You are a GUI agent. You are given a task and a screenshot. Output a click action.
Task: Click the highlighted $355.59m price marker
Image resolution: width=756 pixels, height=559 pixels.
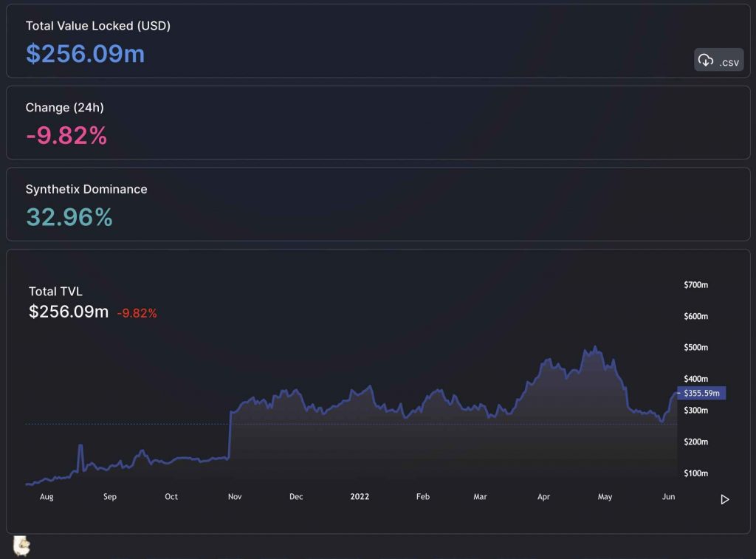(x=700, y=394)
